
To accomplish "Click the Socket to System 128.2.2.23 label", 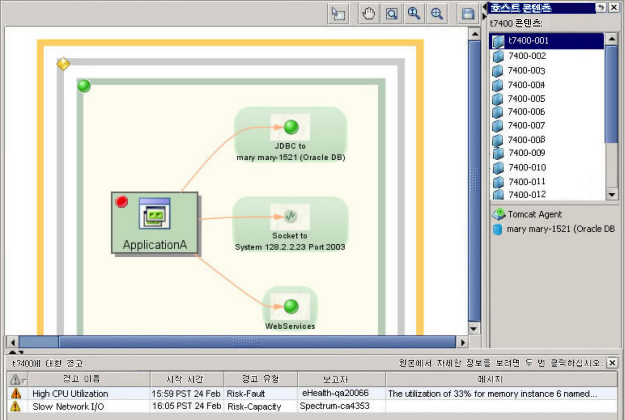I will [290, 241].
